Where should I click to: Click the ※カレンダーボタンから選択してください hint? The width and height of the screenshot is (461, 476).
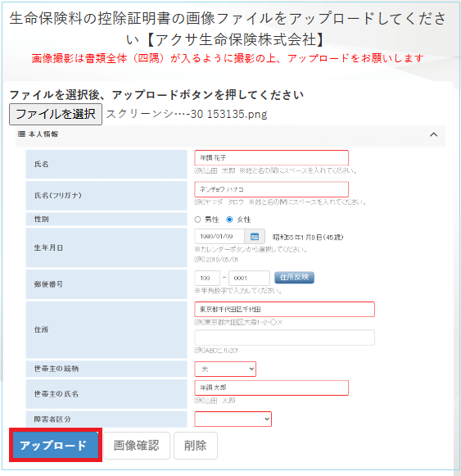tap(251, 249)
